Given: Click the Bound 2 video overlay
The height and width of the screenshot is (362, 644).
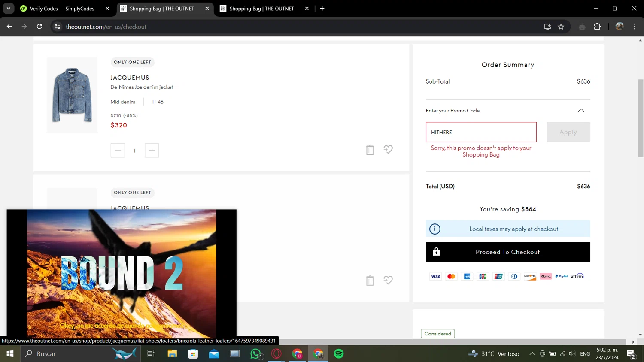Looking at the screenshot, I should pyautogui.click(x=122, y=274).
